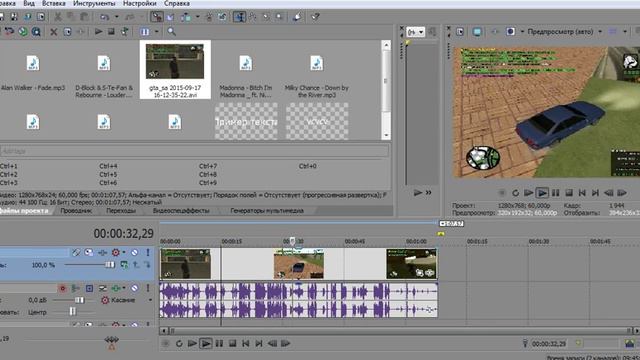
Task: Open the Вид menu
Action: pos(29,3)
